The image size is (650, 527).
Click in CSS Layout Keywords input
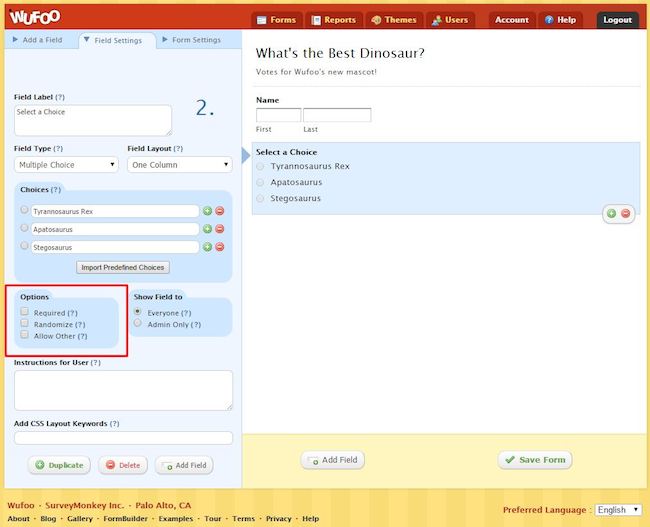pos(124,438)
